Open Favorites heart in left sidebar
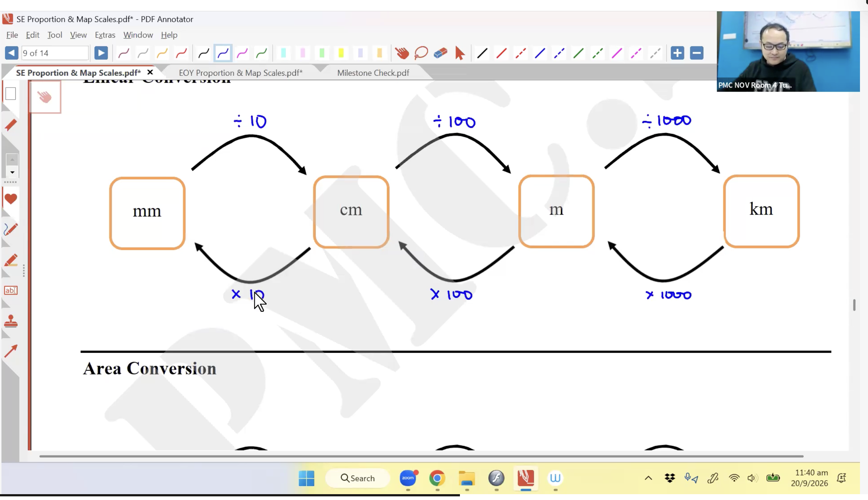 point(11,199)
